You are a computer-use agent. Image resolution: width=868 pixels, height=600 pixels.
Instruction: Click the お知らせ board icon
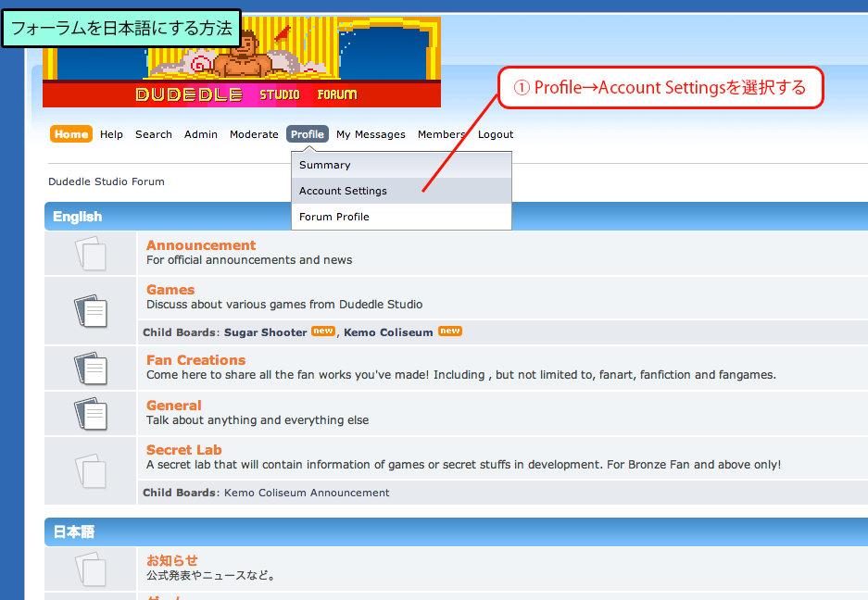click(90, 569)
